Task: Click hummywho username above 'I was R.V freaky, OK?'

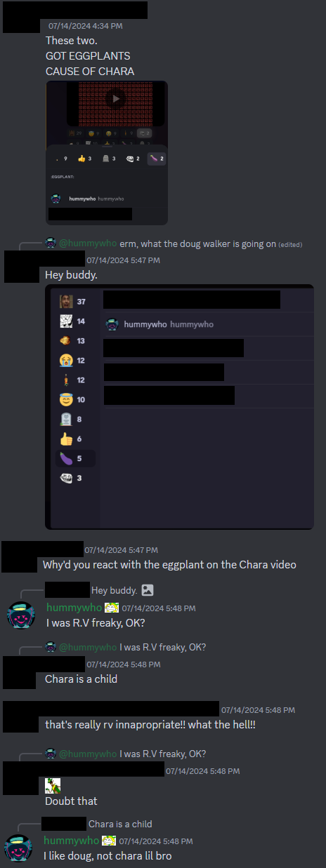Action: [74, 608]
